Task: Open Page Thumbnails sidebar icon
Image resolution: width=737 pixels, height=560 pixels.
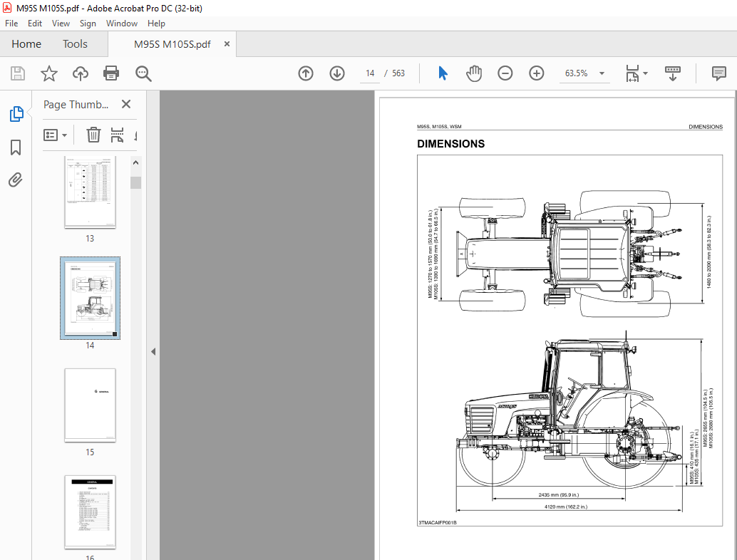Action: (16, 114)
